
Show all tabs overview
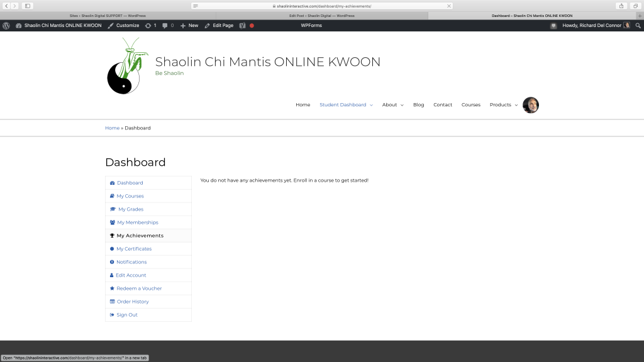tap(635, 6)
